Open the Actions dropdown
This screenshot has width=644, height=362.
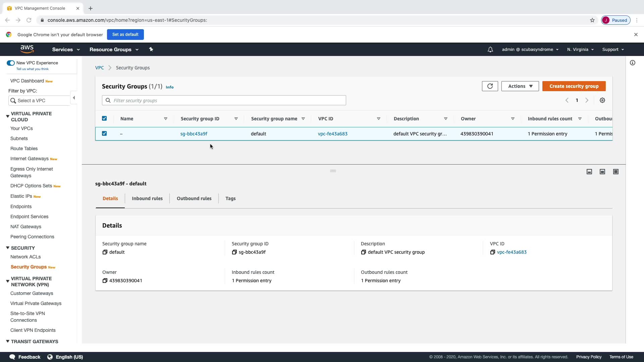pyautogui.click(x=520, y=86)
